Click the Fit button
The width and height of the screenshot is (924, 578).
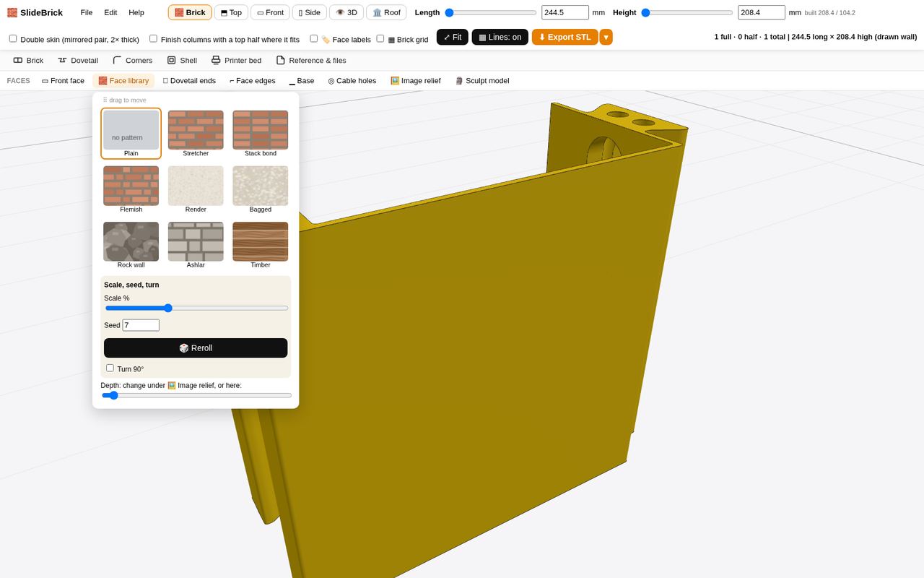click(x=453, y=37)
